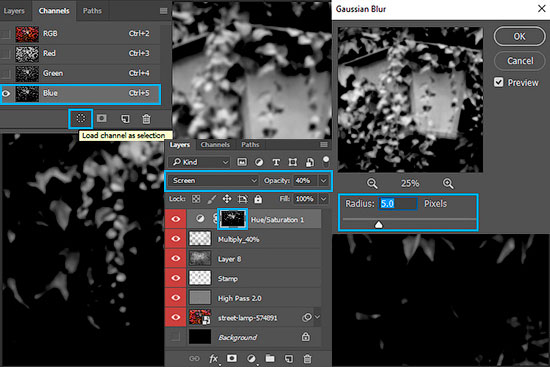Switch to Layers tab in top panel
Viewport: 550px width, 367px height.
[x=14, y=11]
